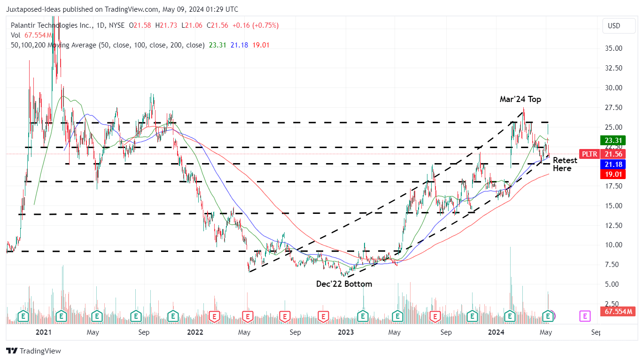Click the TradingView logo icon
The image size is (644, 361).
pos(12,351)
